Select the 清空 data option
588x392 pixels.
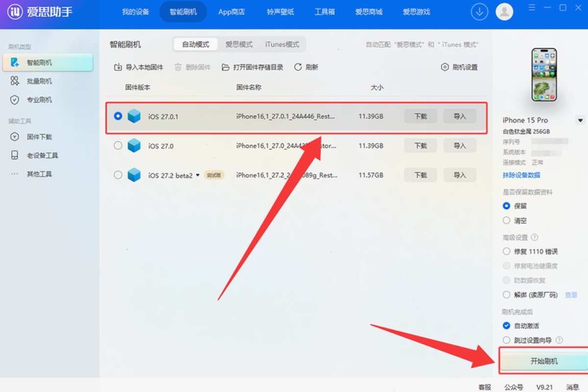[507, 221]
